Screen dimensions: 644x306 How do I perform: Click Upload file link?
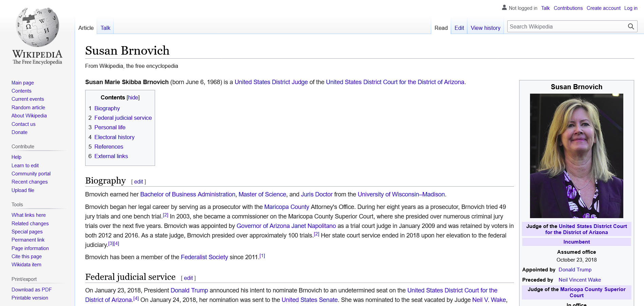click(23, 190)
